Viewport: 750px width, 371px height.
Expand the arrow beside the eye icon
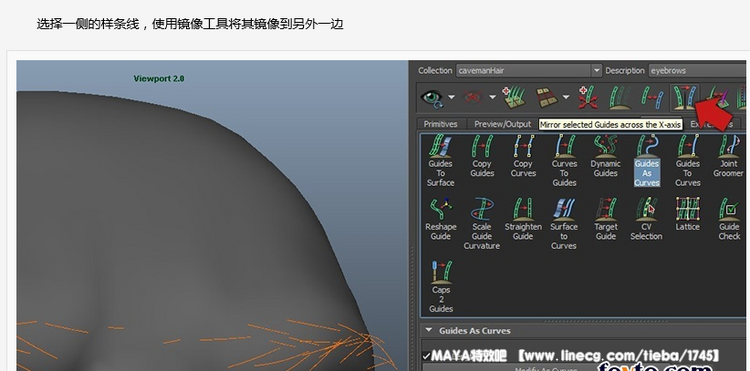coord(452,97)
